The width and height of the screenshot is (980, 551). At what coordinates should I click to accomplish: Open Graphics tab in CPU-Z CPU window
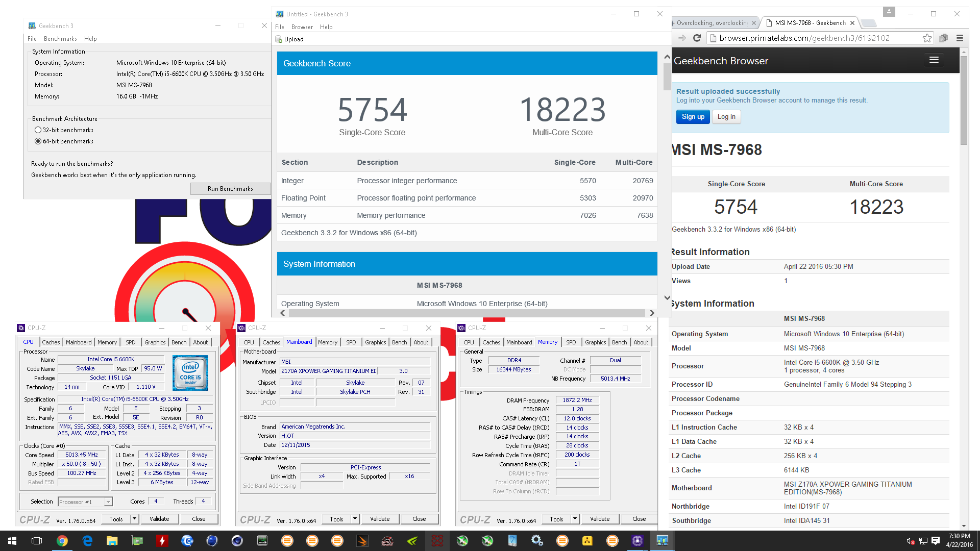click(155, 342)
